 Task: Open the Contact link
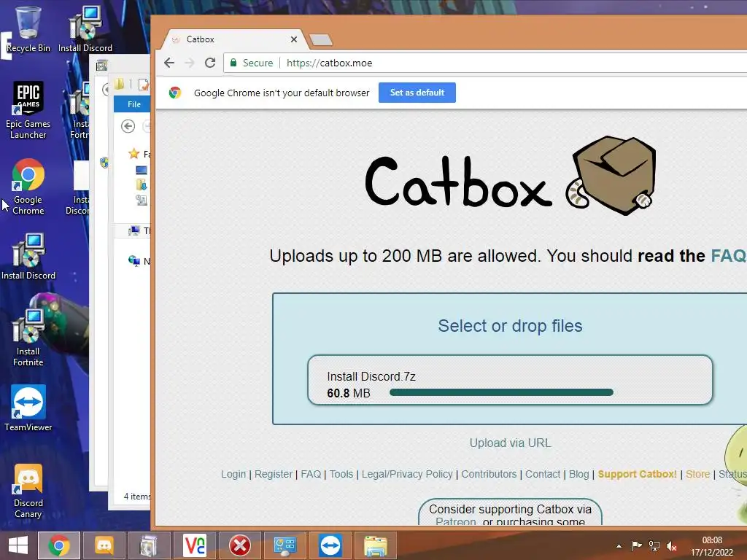tap(543, 474)
